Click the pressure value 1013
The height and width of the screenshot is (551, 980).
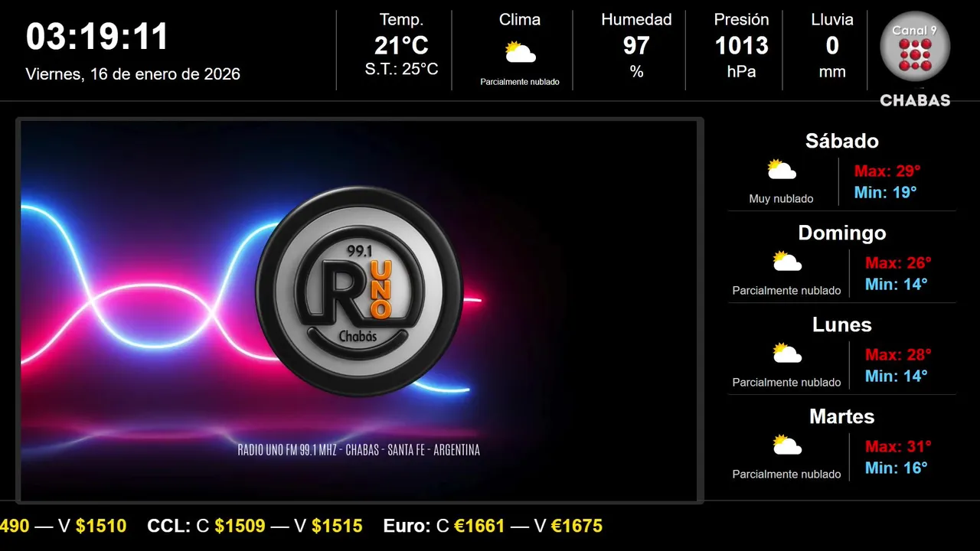point(741,46)
